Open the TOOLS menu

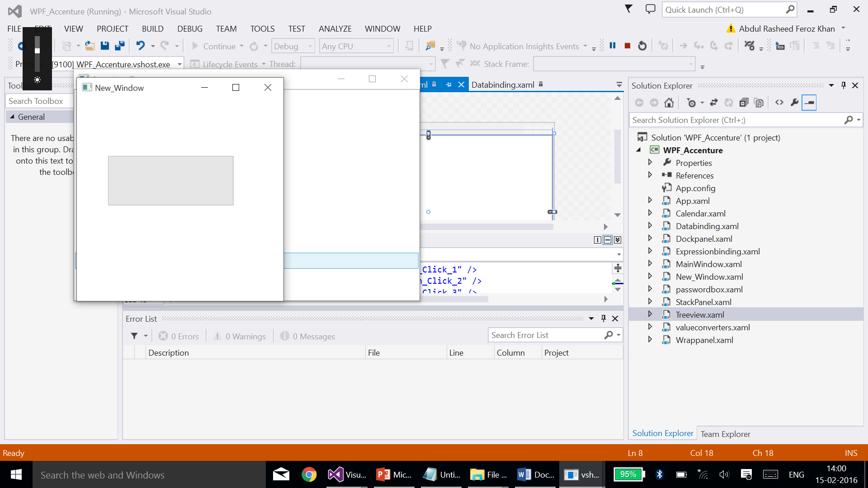[x=262, y=28]
